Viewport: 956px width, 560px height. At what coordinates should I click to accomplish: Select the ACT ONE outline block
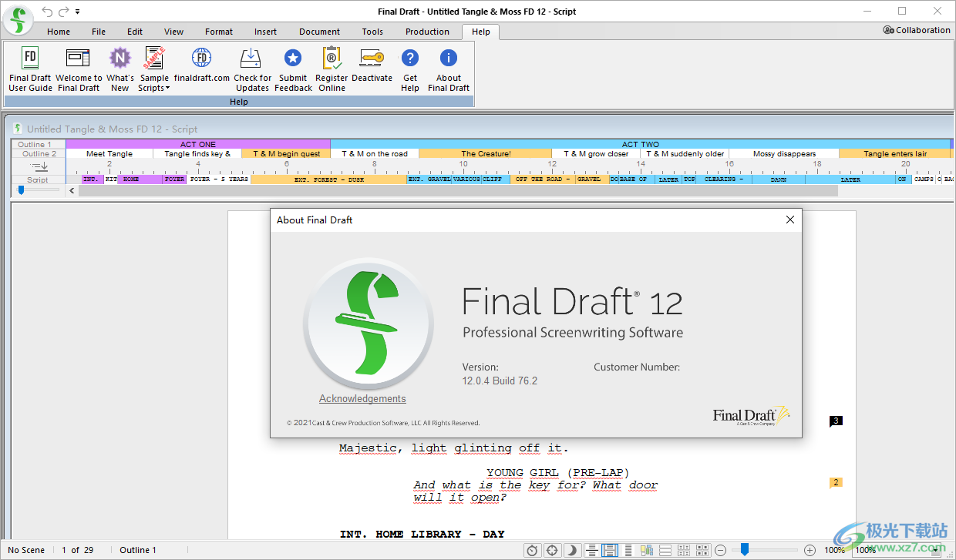198,144
